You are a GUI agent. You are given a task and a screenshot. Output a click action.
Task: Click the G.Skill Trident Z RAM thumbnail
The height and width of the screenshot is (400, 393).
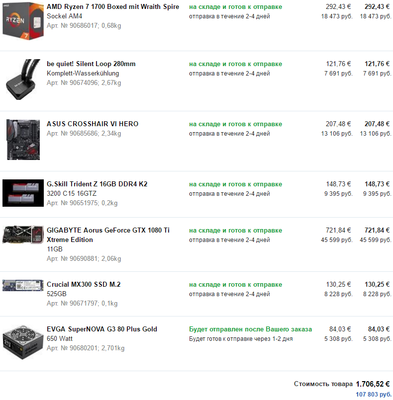point(23,193)
